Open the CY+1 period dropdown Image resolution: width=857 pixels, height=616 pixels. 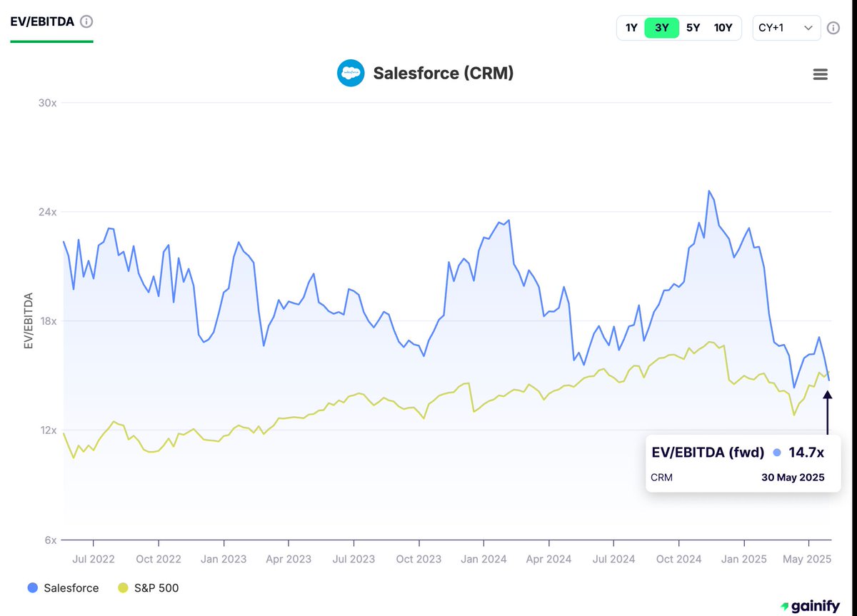(x=786, y=28)
